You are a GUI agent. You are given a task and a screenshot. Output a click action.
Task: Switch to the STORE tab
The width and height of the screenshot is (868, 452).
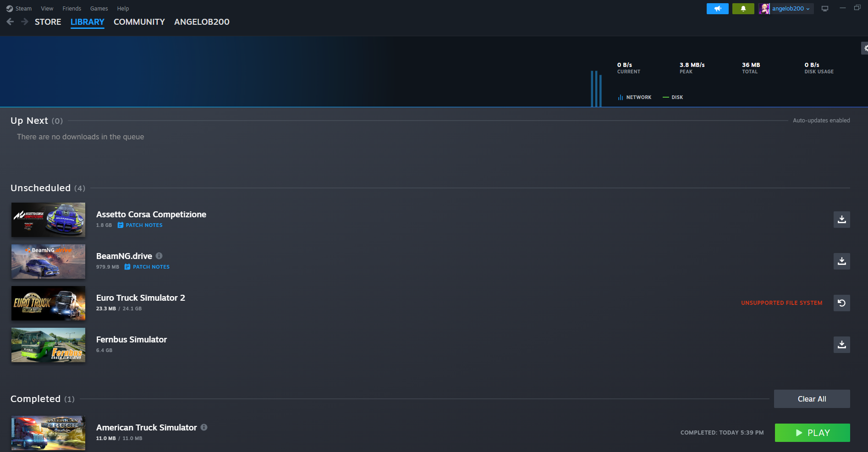click(x=48, y=22)
